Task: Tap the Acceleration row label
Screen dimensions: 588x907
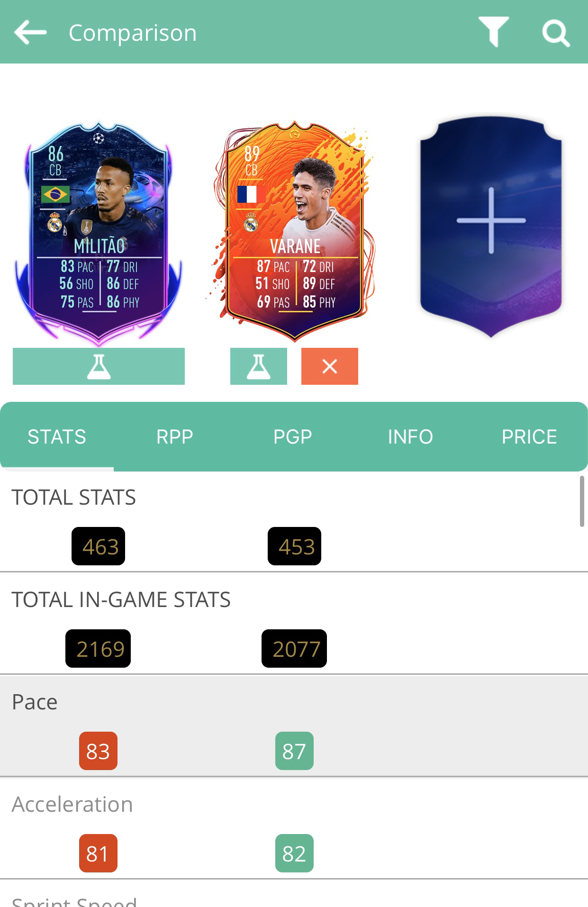Action: coord(72,804)
